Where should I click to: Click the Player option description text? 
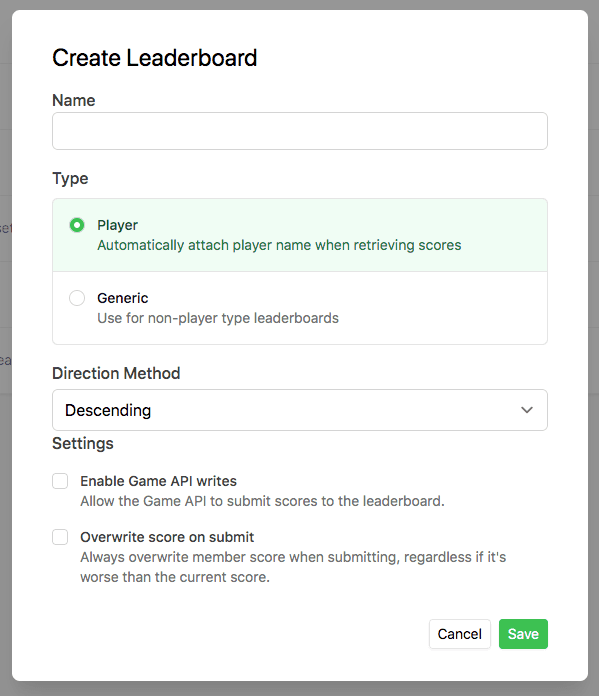279,245
